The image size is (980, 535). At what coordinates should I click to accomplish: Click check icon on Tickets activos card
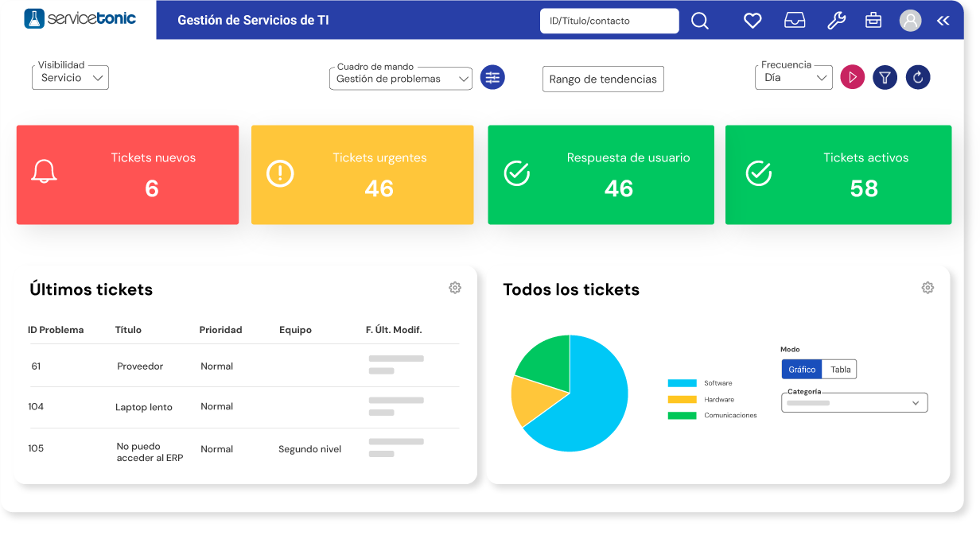coord(759,173)
